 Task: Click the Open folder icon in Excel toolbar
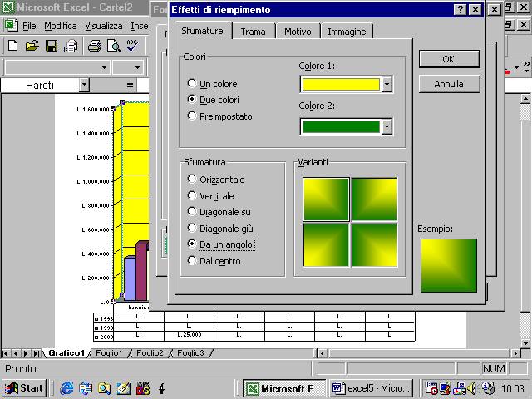click(32, 46)
